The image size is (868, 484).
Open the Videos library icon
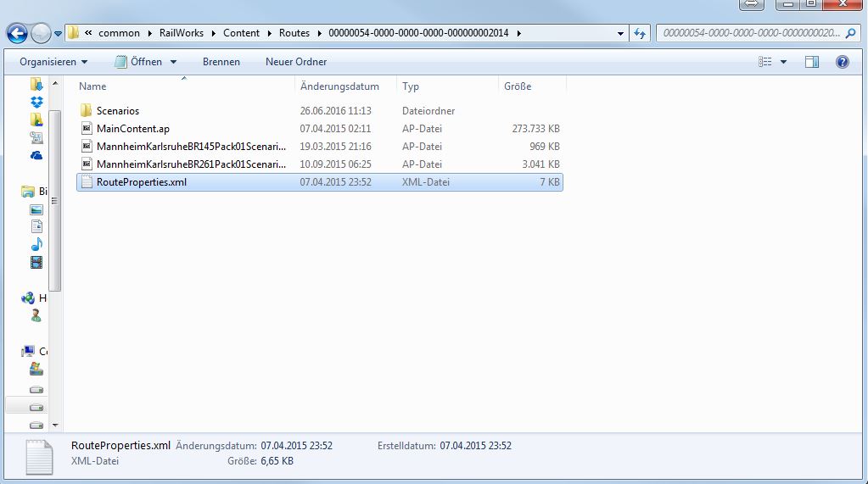(36, 262)
